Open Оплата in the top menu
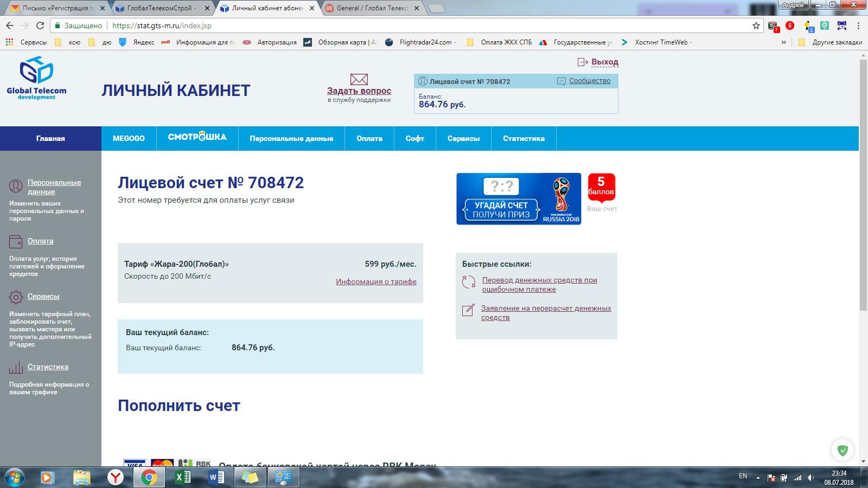The width and height of the screenshot is (868, 488). 369,138
